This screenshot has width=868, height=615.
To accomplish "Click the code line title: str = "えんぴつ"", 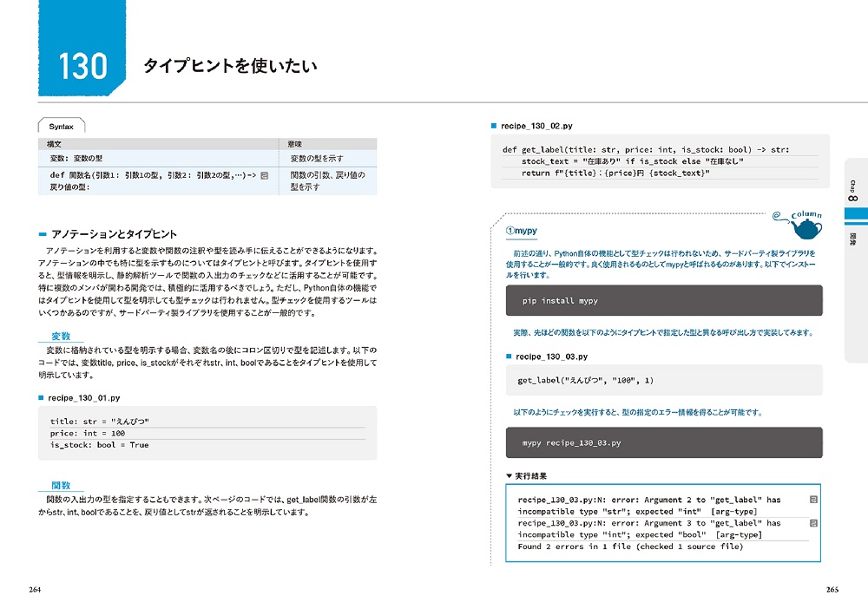I will click(x=100, y=422).
